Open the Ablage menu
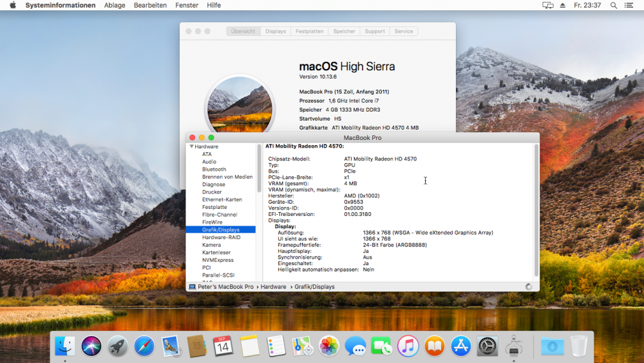Screen dimensions: 644x363 pos(115,5)
